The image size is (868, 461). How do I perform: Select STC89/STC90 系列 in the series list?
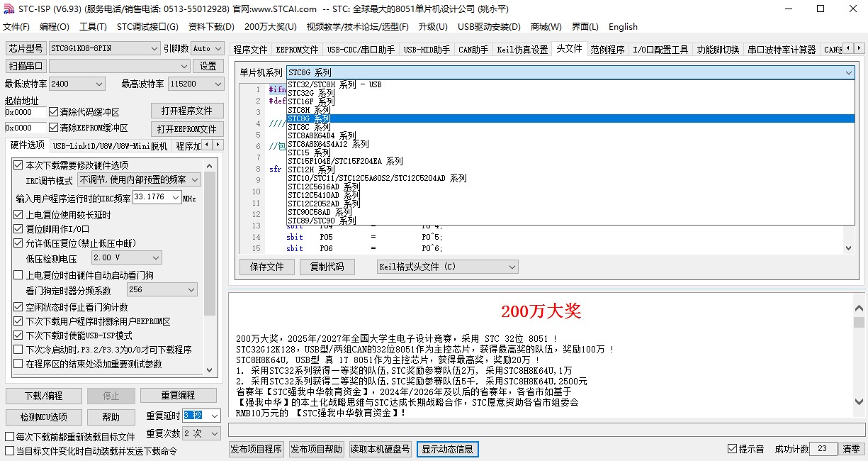click(x=570, y=221)
